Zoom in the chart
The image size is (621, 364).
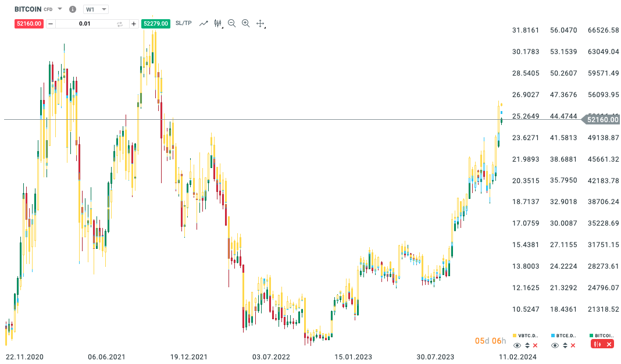[245, 23]
